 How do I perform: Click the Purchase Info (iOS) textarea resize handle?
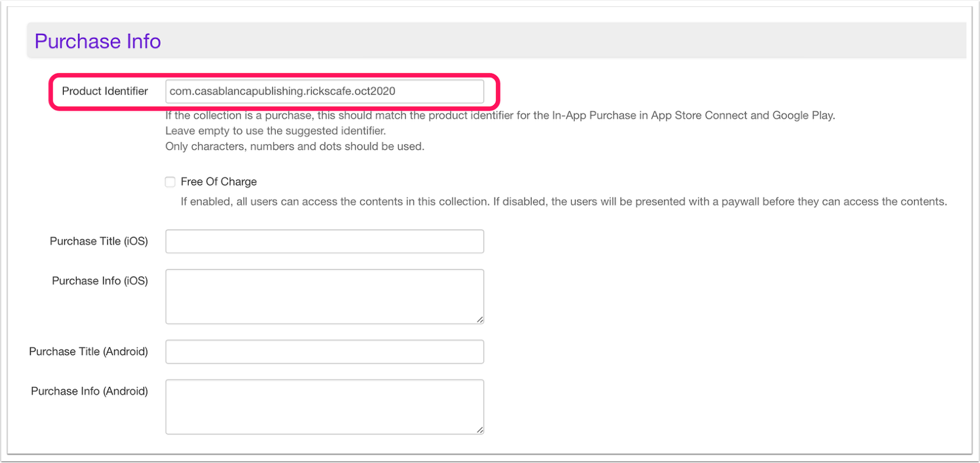click(x=480, y=320)
